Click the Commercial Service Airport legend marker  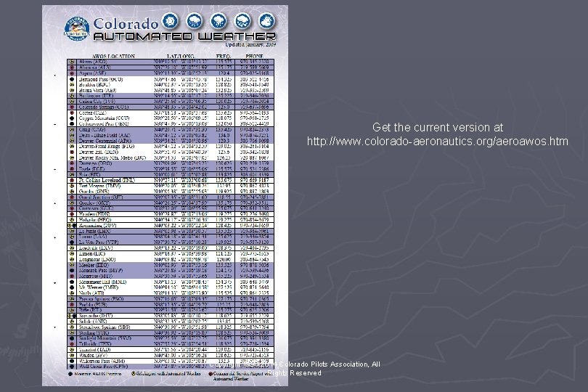(x=211, y=374)
